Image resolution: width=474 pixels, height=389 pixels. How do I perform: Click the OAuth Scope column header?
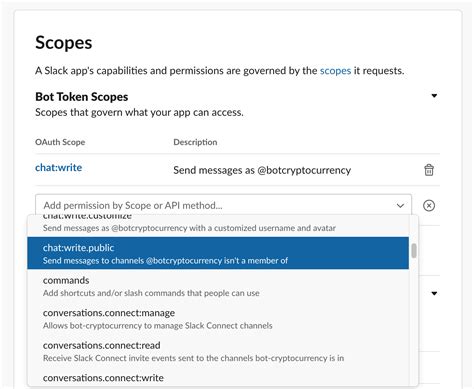pos(60,142)
